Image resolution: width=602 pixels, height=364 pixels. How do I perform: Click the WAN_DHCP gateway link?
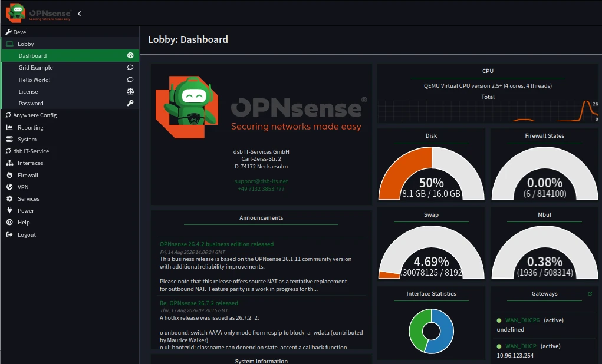[x=521, y=346]
